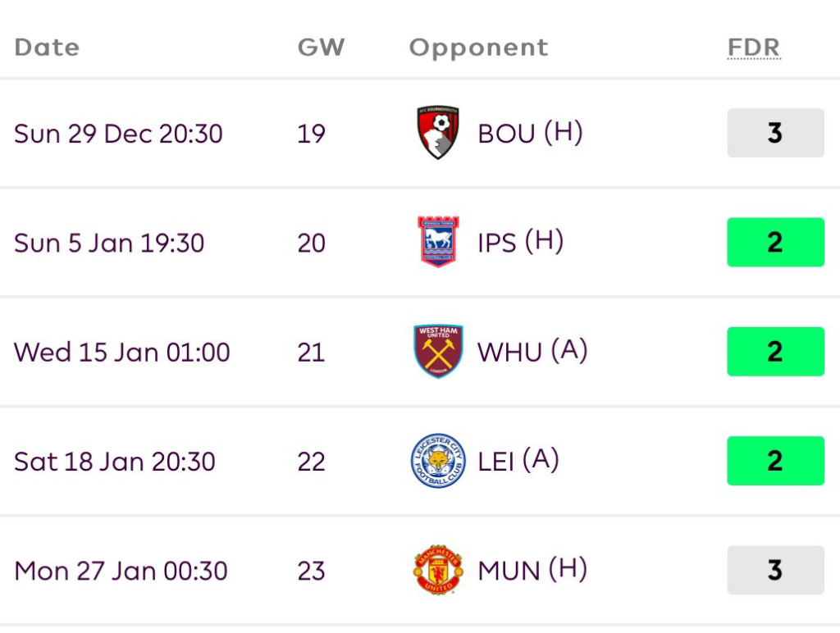Click the IPS (H) opponent text
This screenshot has height=633, width=840.
click(x=520, y=242)
